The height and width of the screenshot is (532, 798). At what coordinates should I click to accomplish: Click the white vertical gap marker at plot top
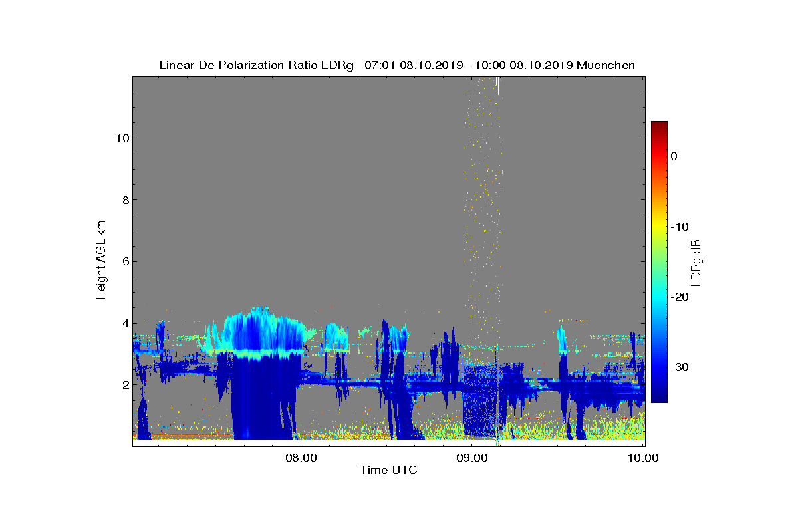coord(498,86)
